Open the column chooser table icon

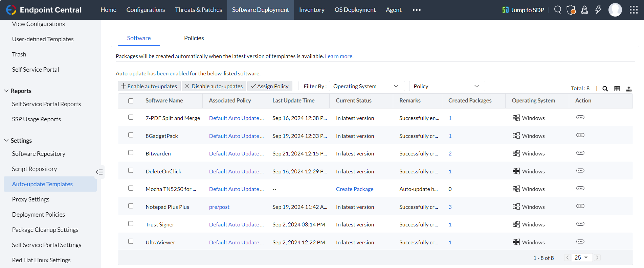coord(617,89)
